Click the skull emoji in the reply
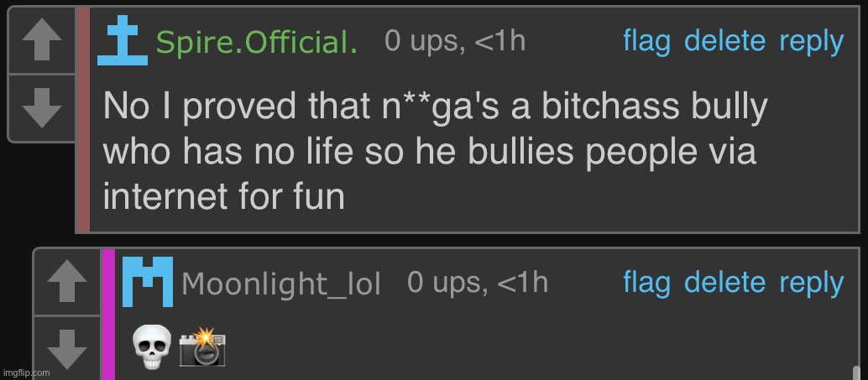Viewport: 868px width, 380px height. pos(152,346)
